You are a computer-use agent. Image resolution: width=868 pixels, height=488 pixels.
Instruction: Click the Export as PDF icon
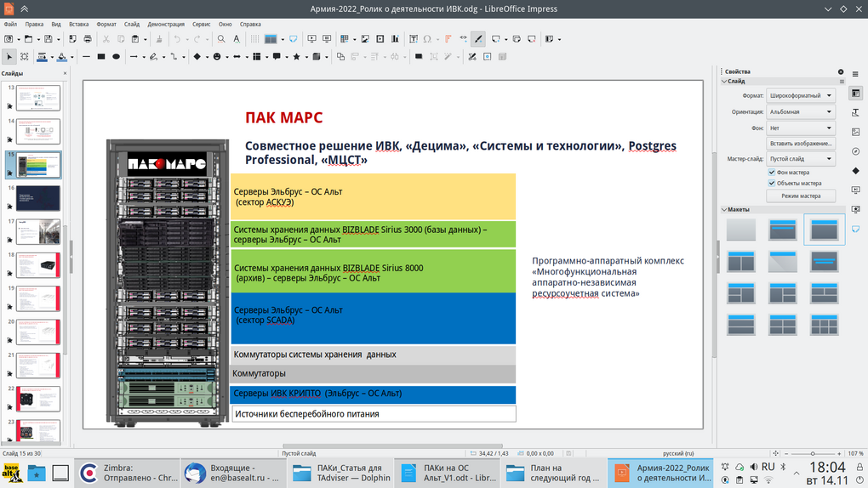[x=72, y=39]
